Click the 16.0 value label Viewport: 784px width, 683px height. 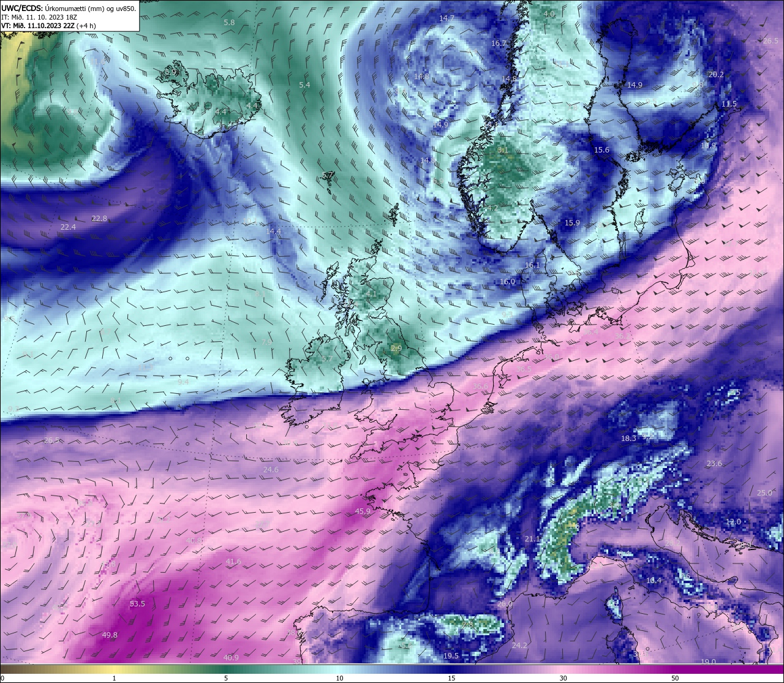[x=507, y=282]
